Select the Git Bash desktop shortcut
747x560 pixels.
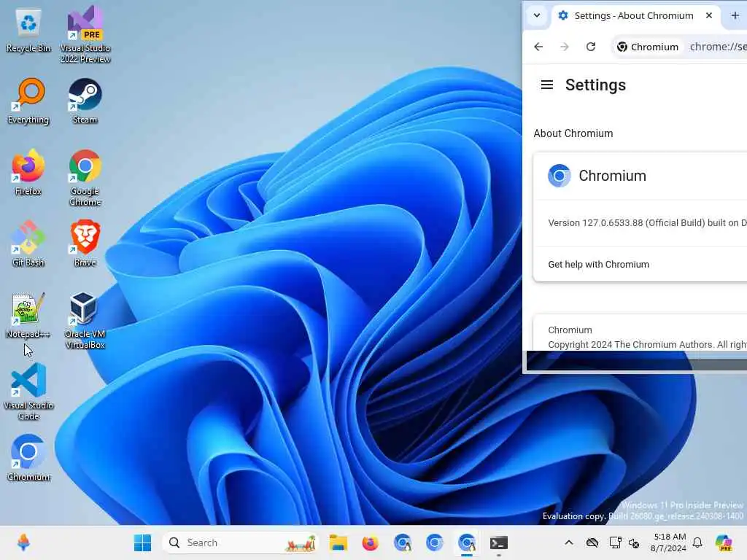click(28, 244)
